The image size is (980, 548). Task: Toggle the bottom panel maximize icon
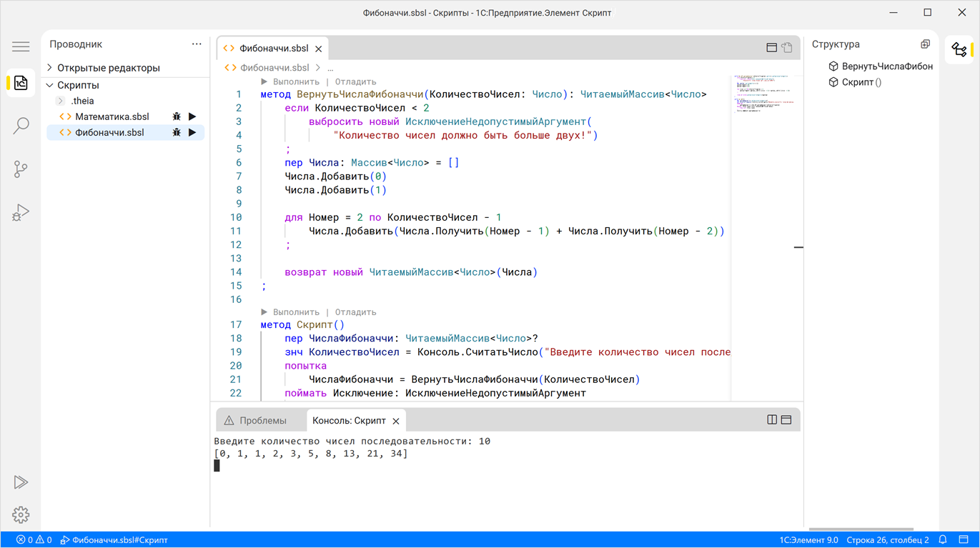coord(786,420)
